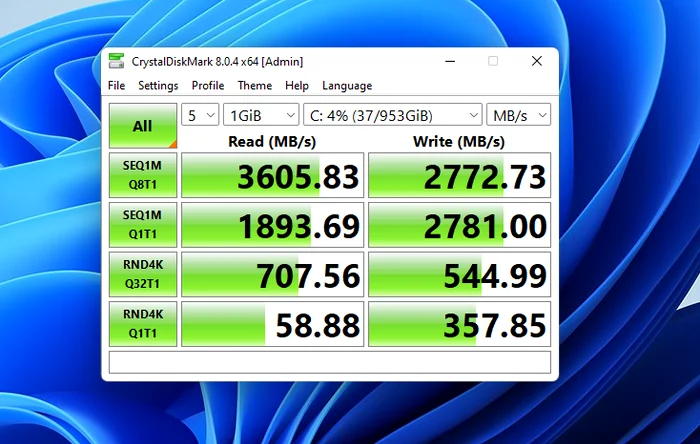
Task: Click the 3605.83 sequential read result
Action: (272, 175)
